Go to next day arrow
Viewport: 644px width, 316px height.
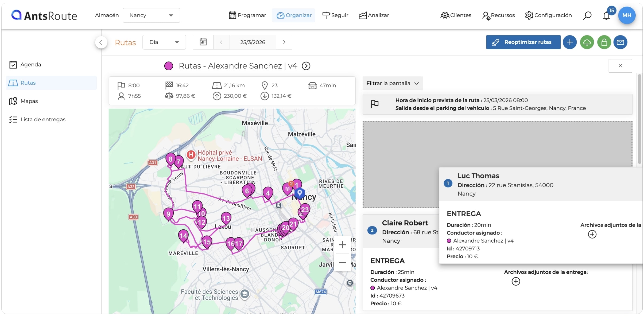coord(284,42)
